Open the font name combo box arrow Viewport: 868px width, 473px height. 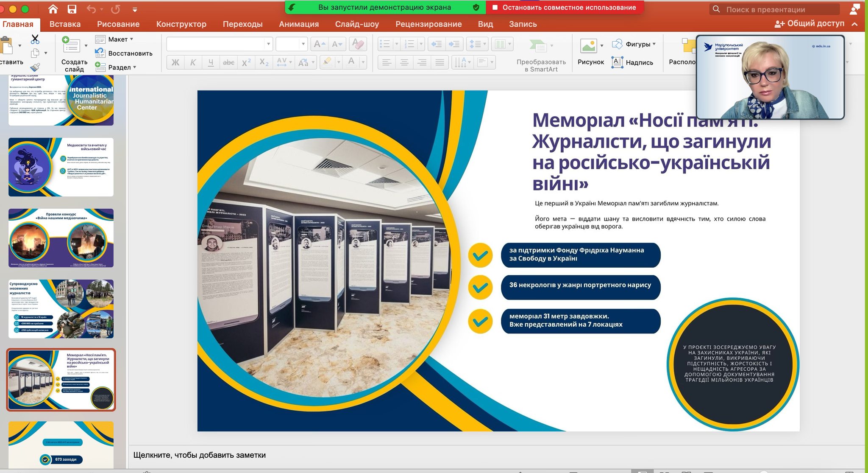click(x=268, y=44)
